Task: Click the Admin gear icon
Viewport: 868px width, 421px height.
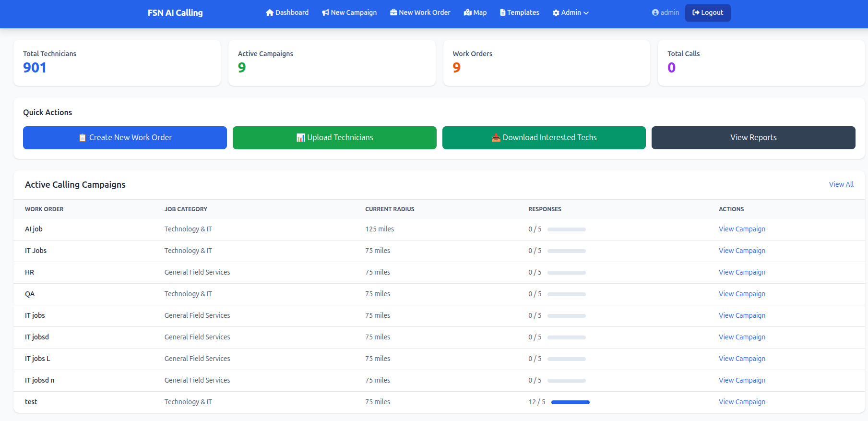Action: [x=556, y=13]
